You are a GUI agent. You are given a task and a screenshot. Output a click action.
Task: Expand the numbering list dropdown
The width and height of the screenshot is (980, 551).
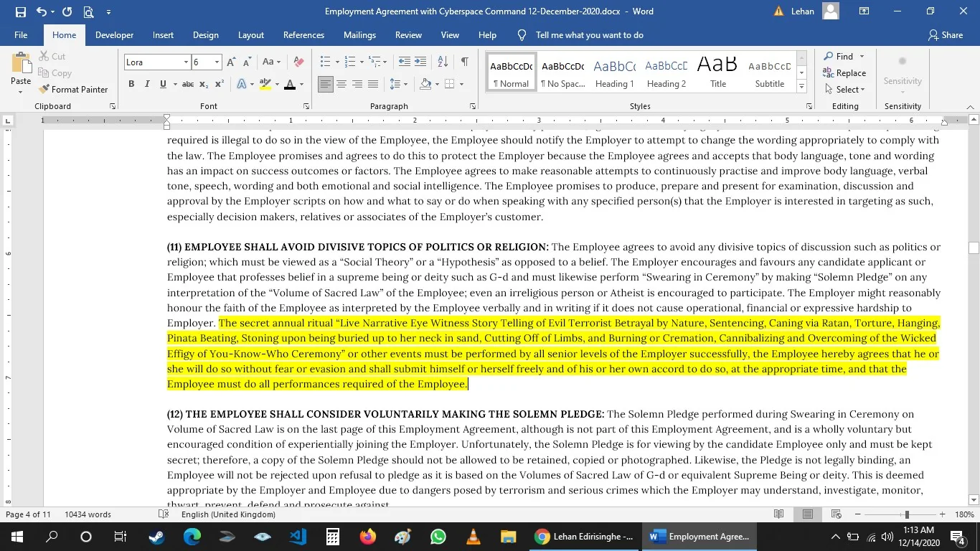coord(362,62)
